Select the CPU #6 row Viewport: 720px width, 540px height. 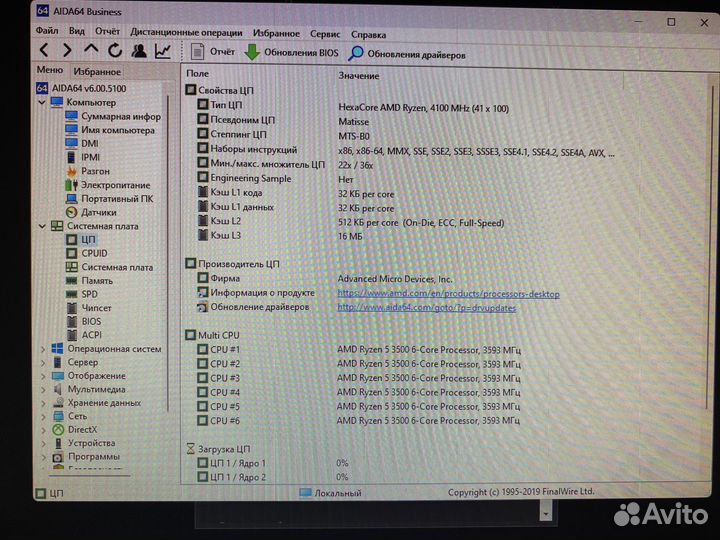pos(359,420)
